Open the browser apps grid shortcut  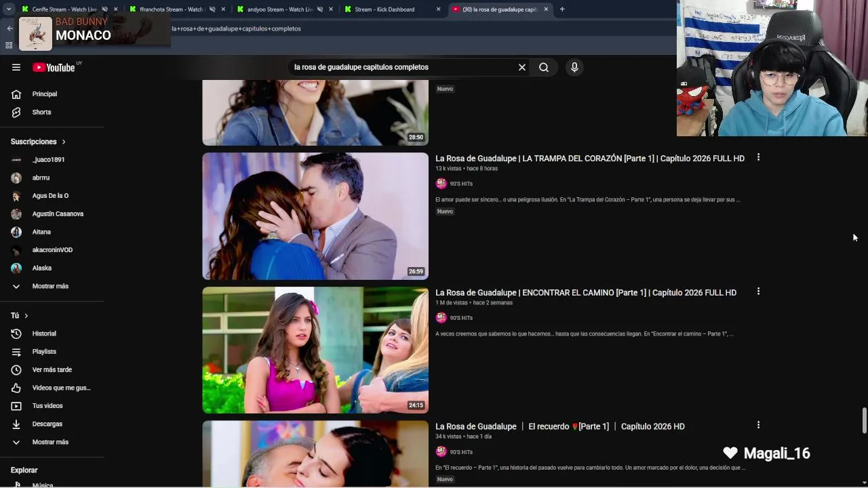[x=9, y=45]
